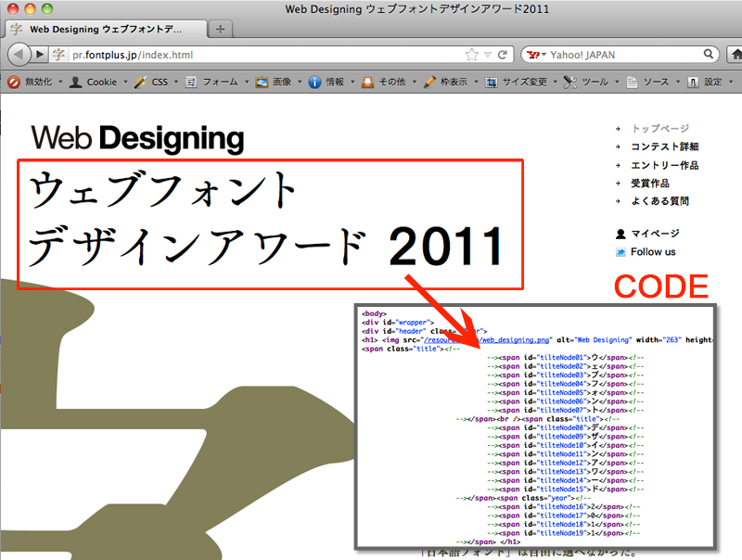
Task: Click the macOS green zoom window button
Action: pyautogui.click(x=47, y=8)
